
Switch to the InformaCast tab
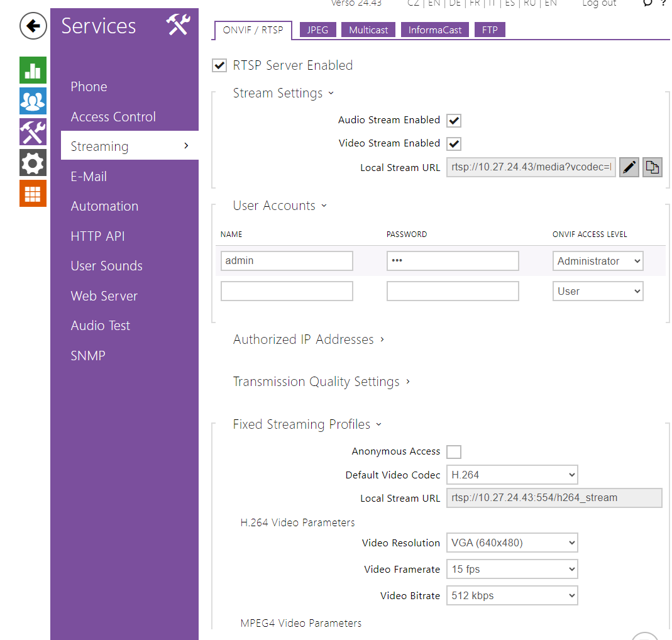point(434,30)
